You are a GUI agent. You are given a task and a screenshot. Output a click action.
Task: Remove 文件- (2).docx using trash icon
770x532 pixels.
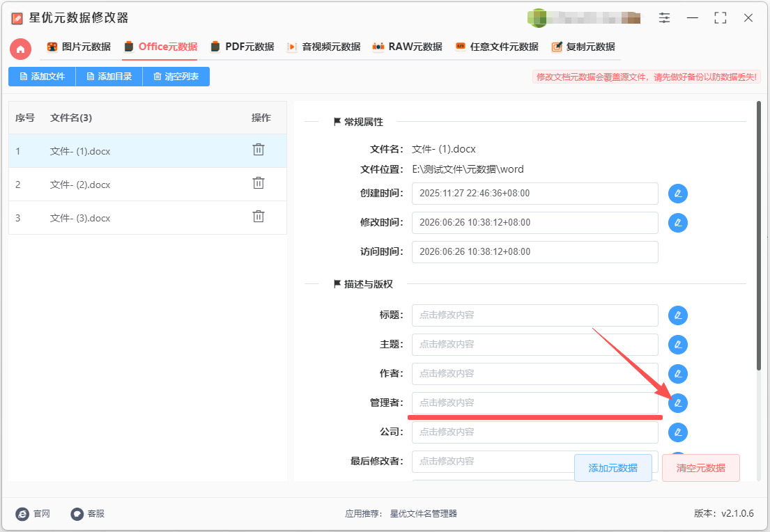click(x=259, y=183)
